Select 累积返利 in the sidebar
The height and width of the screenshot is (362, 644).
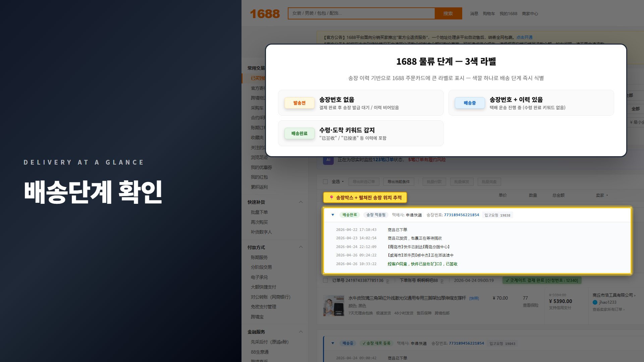(259, 187)
